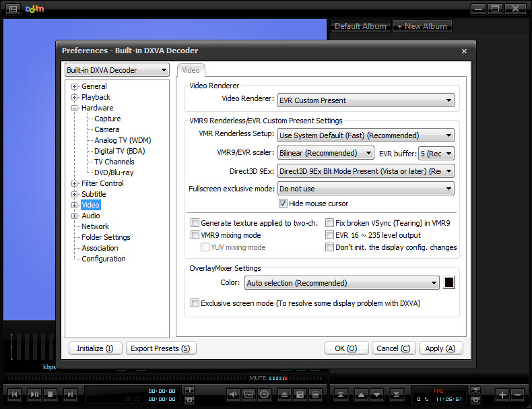Select the Video tab

coord(191,70)
